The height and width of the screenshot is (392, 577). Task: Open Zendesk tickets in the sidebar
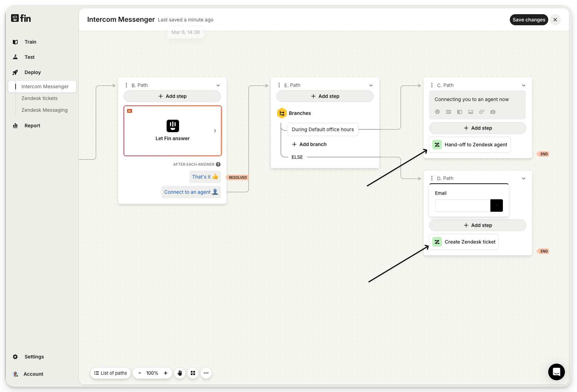point(39,98)
